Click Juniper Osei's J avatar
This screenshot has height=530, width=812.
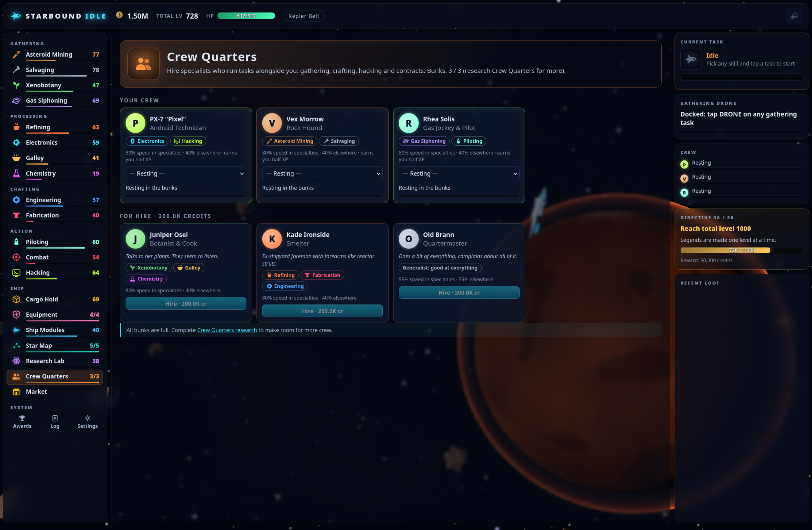pos(135,239)
